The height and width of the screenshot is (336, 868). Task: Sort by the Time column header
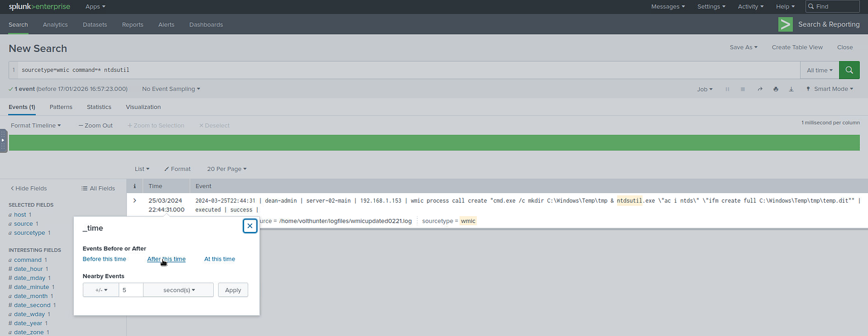(x=155, y=186)
